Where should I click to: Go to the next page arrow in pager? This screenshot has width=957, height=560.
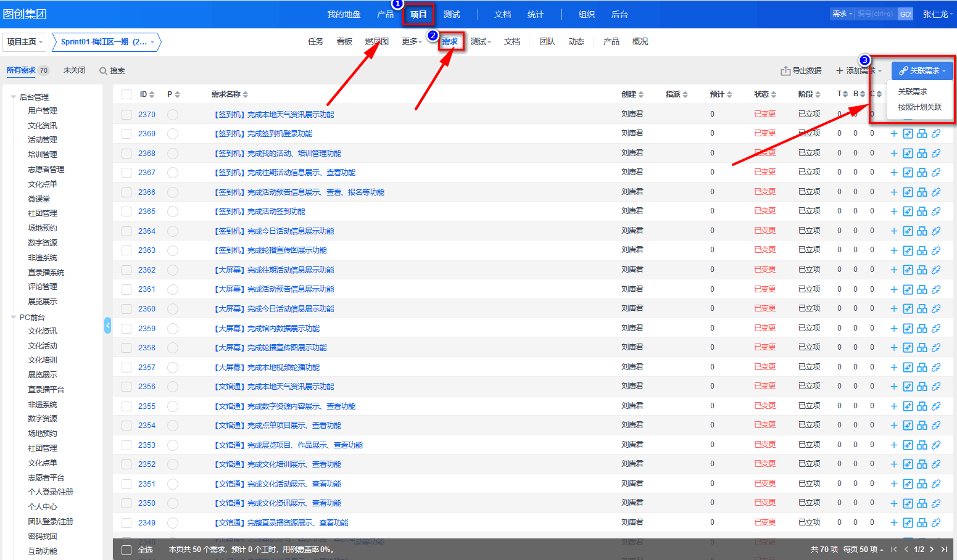tap(932, 549)
